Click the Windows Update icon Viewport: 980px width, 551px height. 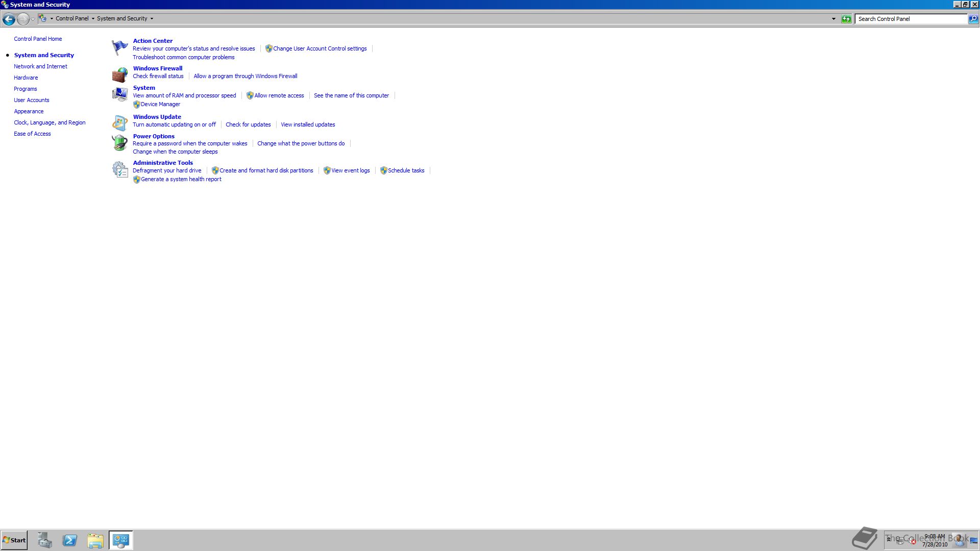coord(120,123)
